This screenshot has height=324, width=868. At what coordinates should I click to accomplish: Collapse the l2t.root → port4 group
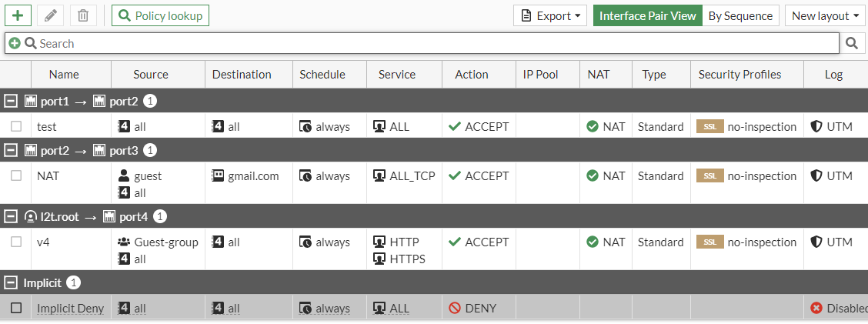pyautogui.click(x=11, y=216)
